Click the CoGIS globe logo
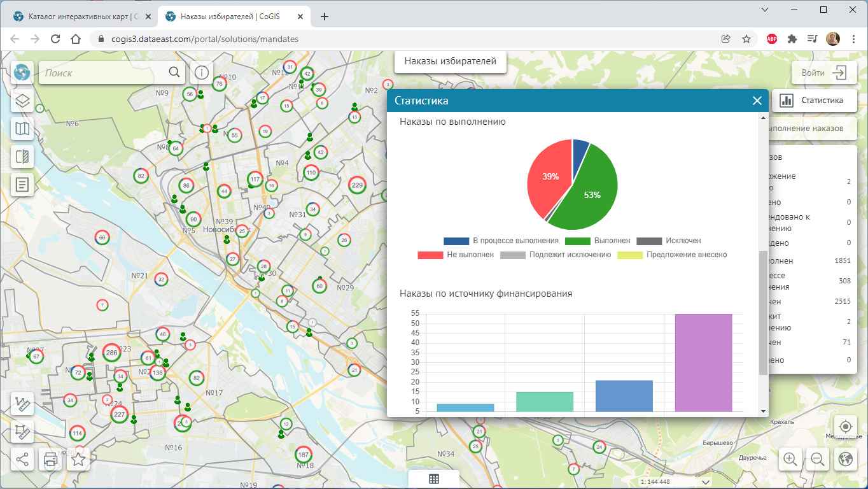 [22, 73]
